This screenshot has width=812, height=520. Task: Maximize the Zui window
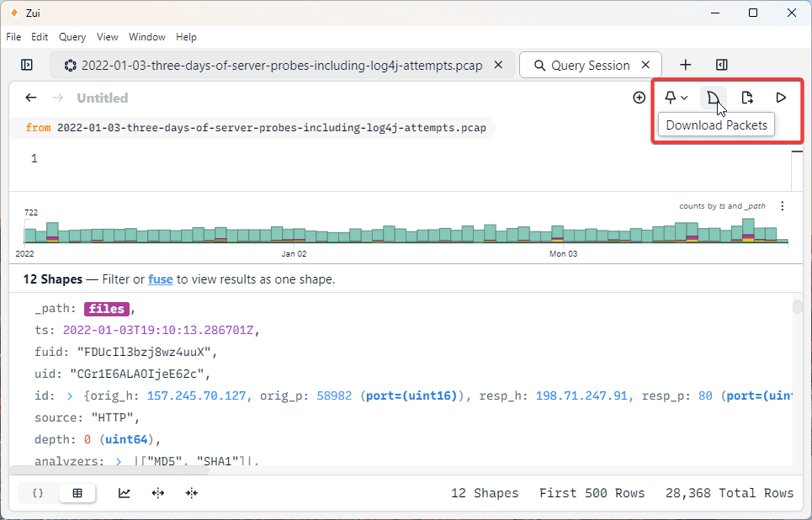click(753, 13)
